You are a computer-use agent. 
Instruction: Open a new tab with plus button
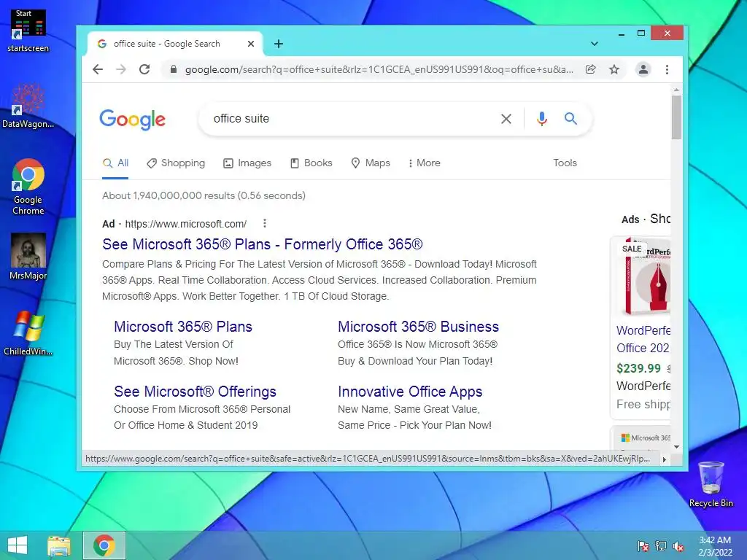click(x=279, y=44)
